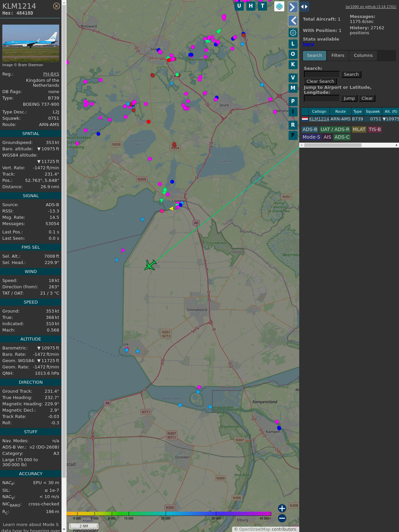Open the tar1090 on github link
This screenshot has height=532, width=399.
click(x=371, y=7)
